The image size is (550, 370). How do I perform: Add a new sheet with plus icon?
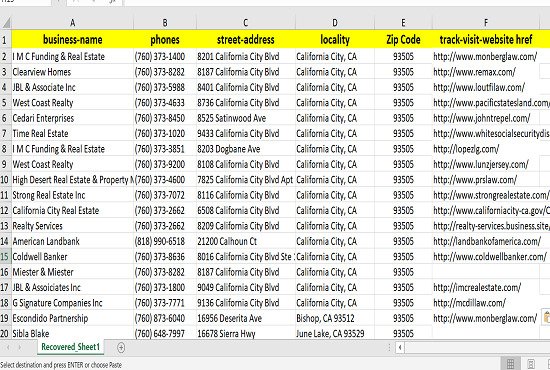pos(121,348)
